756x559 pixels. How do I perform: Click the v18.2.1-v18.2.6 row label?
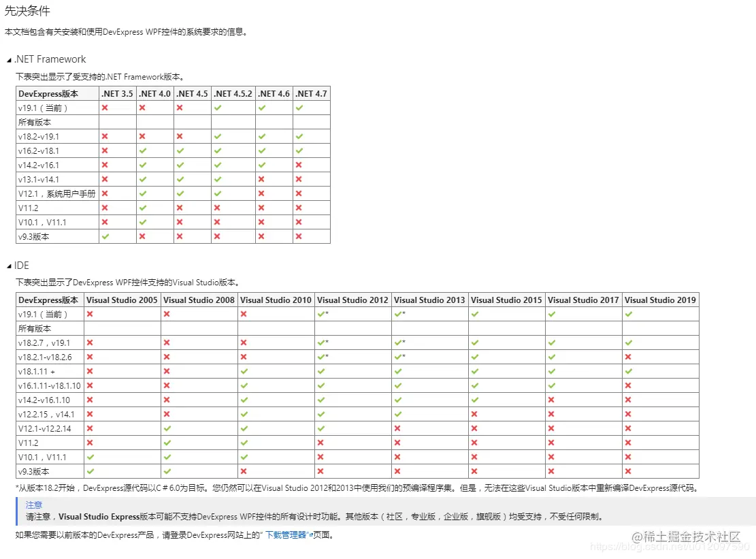(x=45, y=357)
